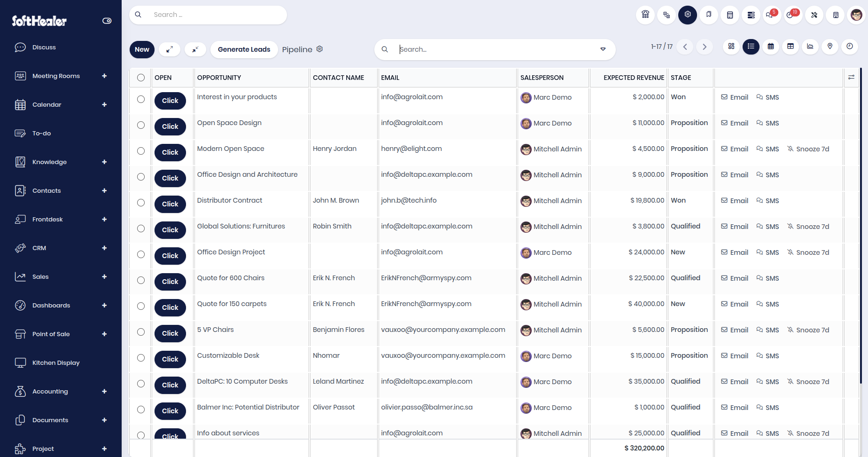Screen dimensions: 868x457
Task: Open optional columns adjust icon
Action: point(851,77)
